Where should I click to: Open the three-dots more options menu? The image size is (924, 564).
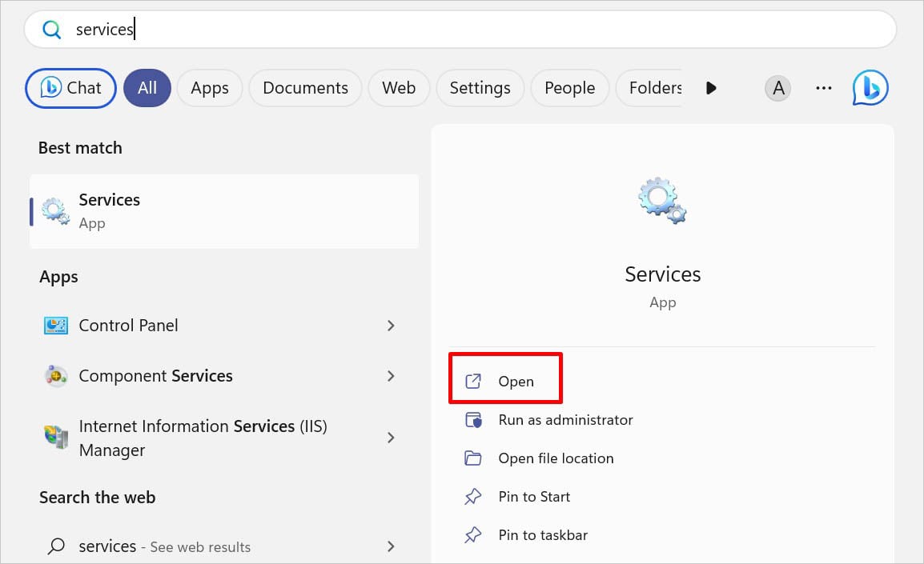tap(823, 88)
